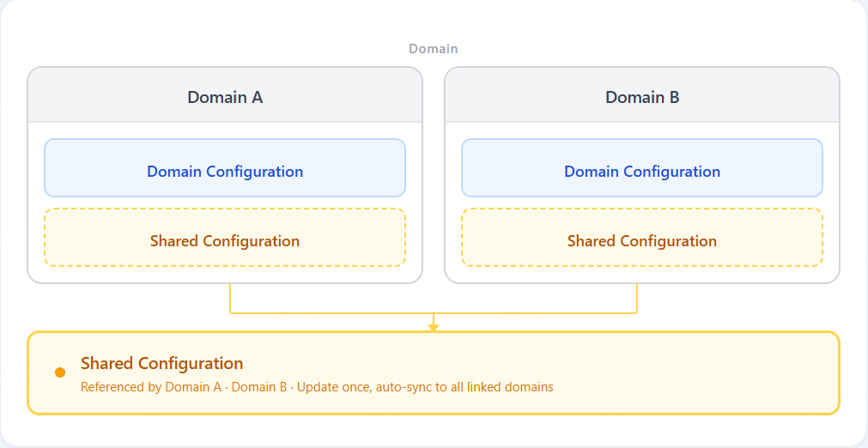The image size is (868, 448).
Task: Click the Domain A header
Action: coord(225,95)
